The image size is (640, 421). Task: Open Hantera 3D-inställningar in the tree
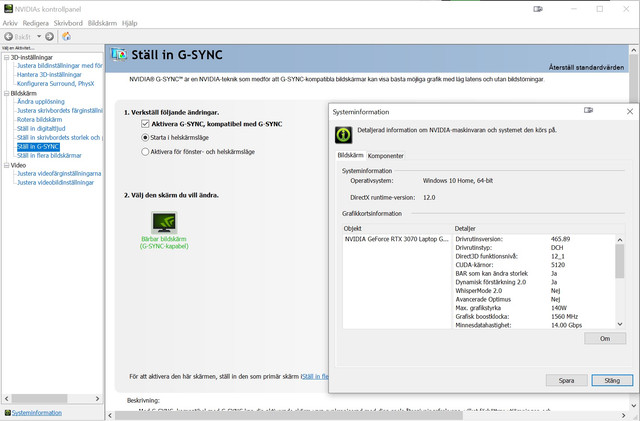(x=49, y=75)
